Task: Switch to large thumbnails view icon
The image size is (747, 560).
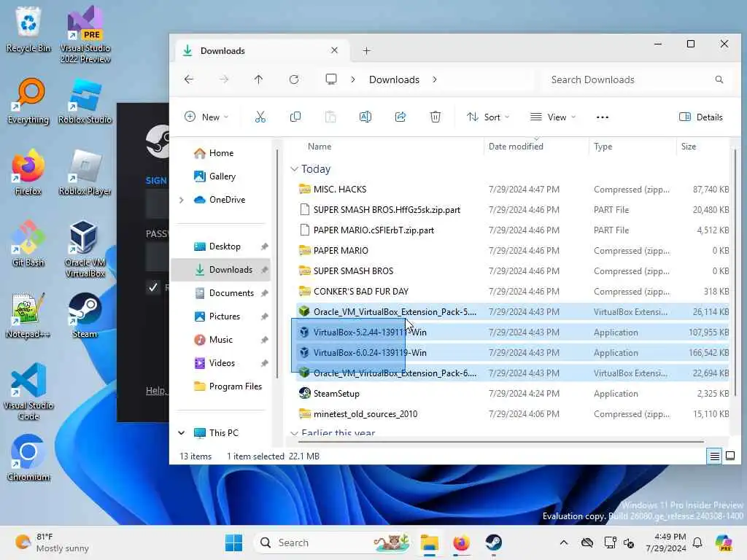Action: [x=729, y=456]
